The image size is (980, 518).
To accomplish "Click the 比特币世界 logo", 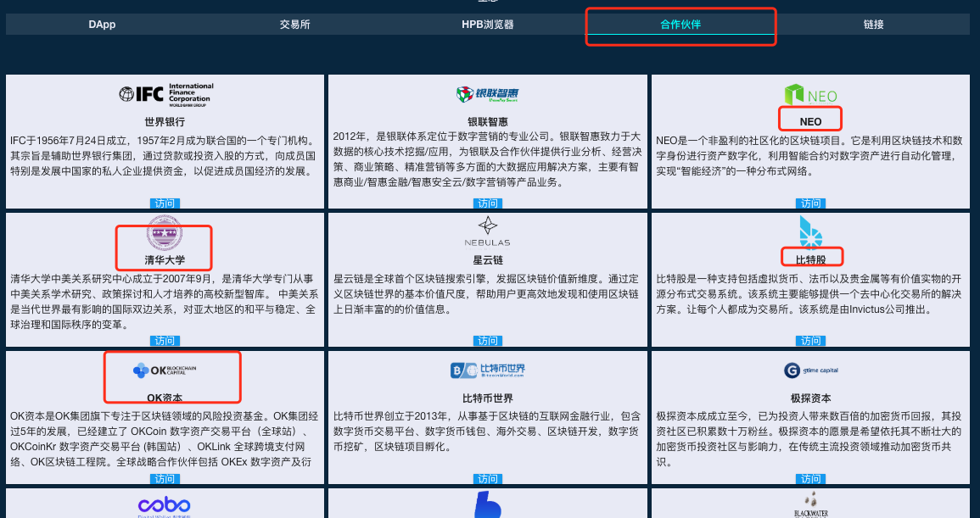I will (488, 370).
